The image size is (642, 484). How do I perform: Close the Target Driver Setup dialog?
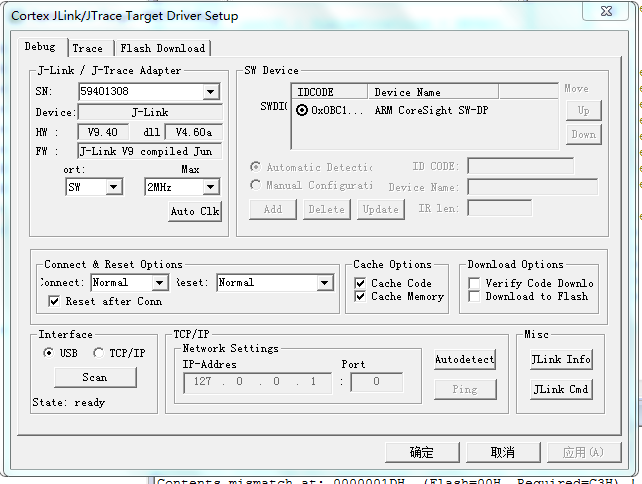click(x=606, y=11)
